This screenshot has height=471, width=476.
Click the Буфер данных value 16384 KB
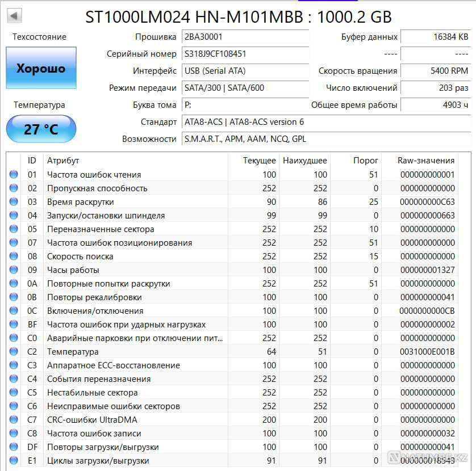click(436, 37)
